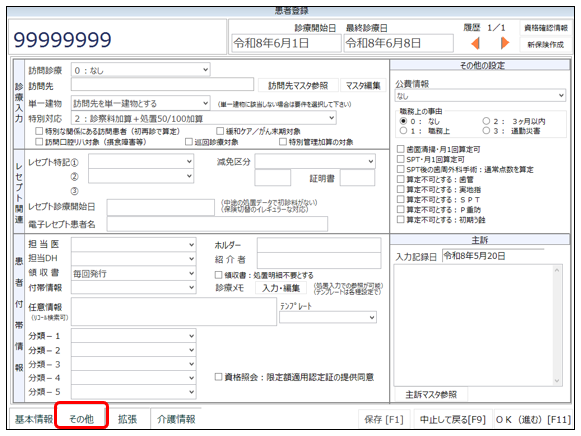Open 訪問先マスタ参照 button

point(298,86)
